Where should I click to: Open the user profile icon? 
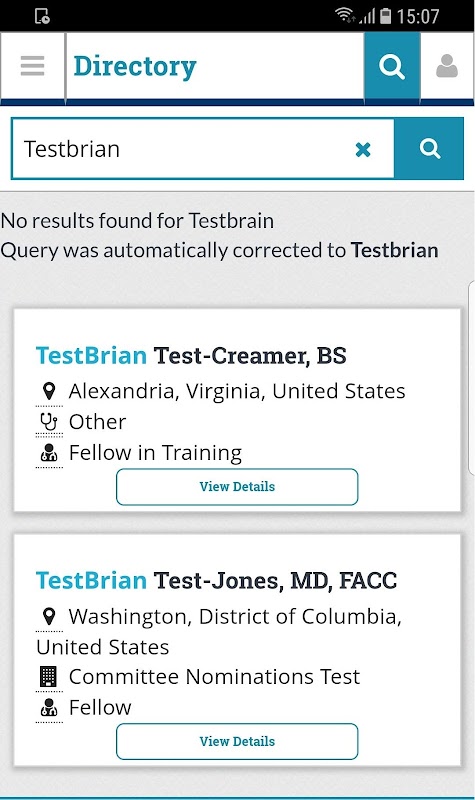click(446, 66)
